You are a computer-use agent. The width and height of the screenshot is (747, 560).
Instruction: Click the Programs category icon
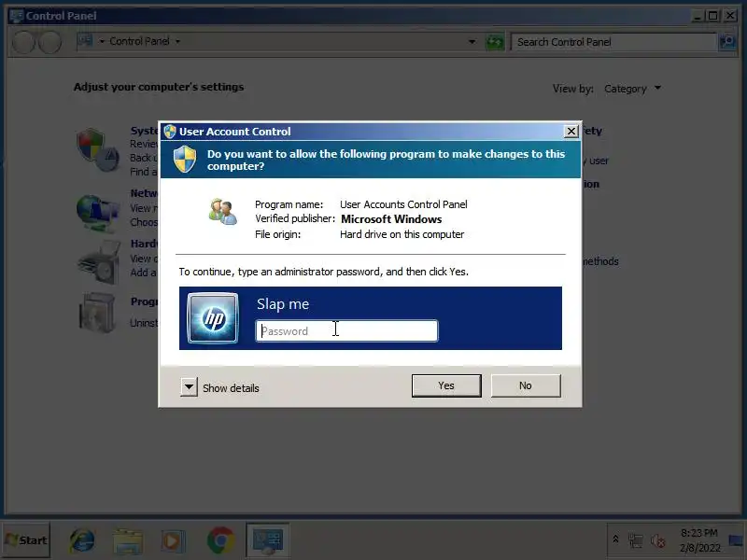point(97,313)
